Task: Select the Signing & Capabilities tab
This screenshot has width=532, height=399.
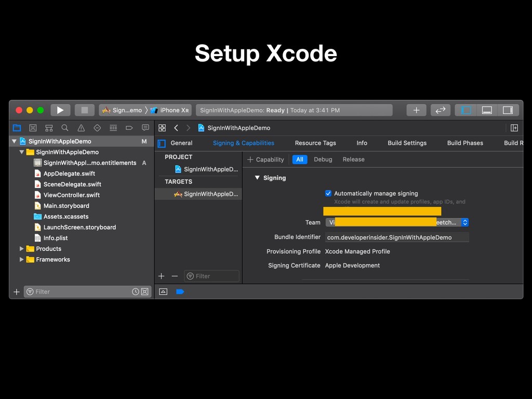Action: tap(243, 143)
